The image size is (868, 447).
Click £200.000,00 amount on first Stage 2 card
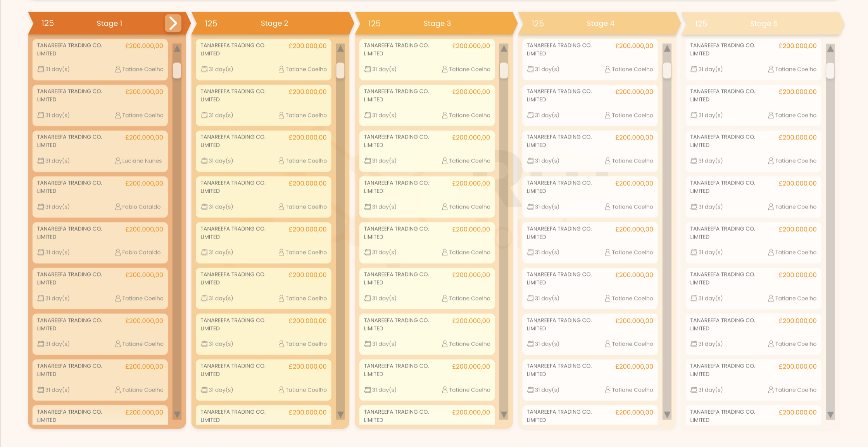click(x=307, y=46)
